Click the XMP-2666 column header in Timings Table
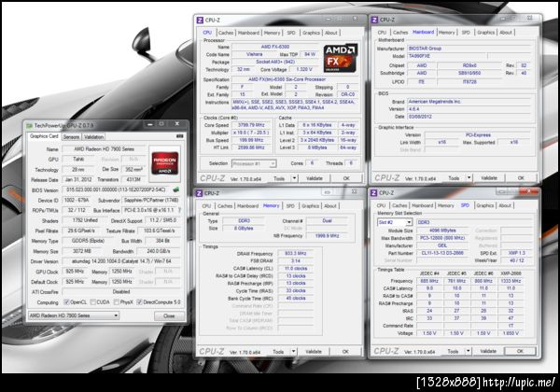The height and width of the screenshot is (392, 560). coord(511,273)
